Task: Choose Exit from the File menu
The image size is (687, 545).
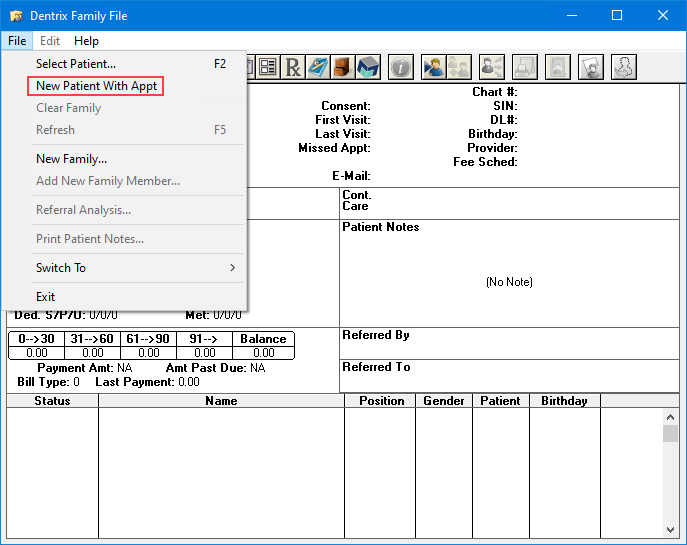Action: click(46, 297)
